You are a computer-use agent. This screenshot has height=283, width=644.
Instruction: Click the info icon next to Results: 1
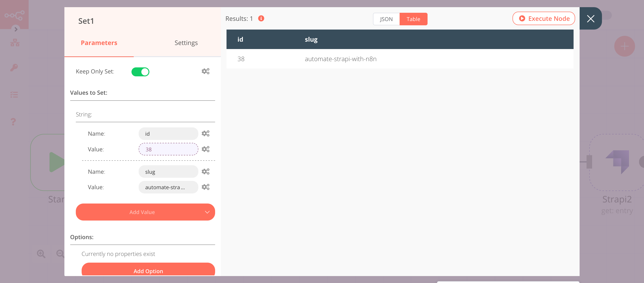[x=261, y=18]
